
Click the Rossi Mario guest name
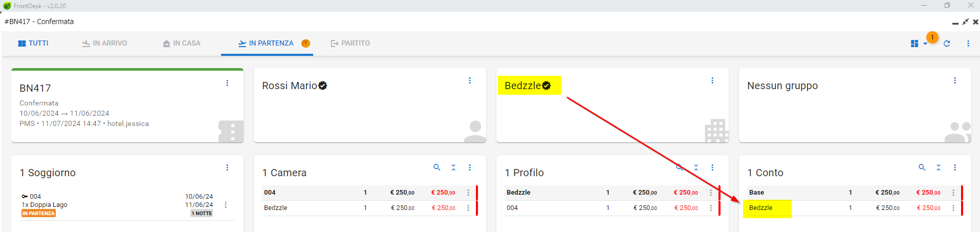[290, 86]
